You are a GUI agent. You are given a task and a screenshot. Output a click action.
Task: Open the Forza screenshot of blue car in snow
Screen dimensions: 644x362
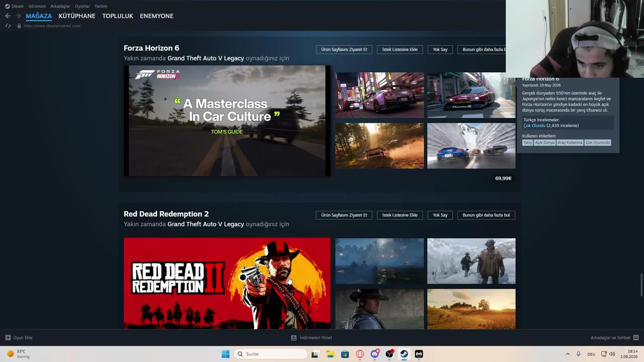click(x=471, y=146)
